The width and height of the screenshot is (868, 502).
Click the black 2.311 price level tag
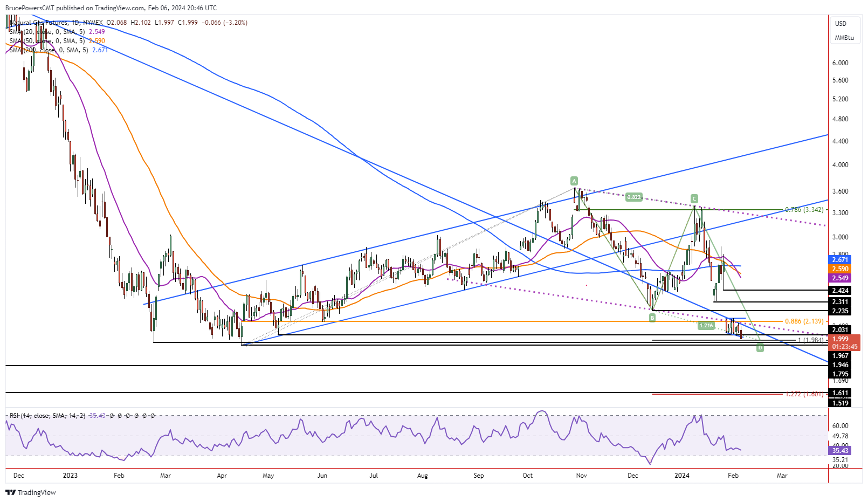(x=840, y=302)
